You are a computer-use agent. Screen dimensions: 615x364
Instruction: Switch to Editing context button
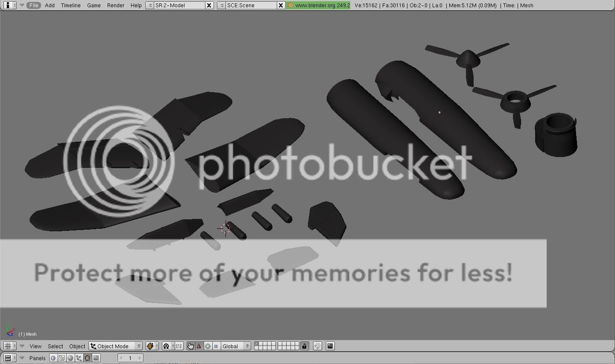[x=88, y=358]
